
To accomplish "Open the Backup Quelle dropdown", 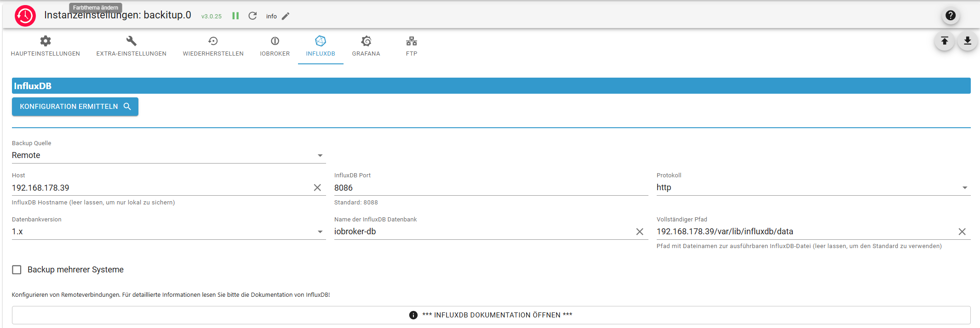I will 169,155.
